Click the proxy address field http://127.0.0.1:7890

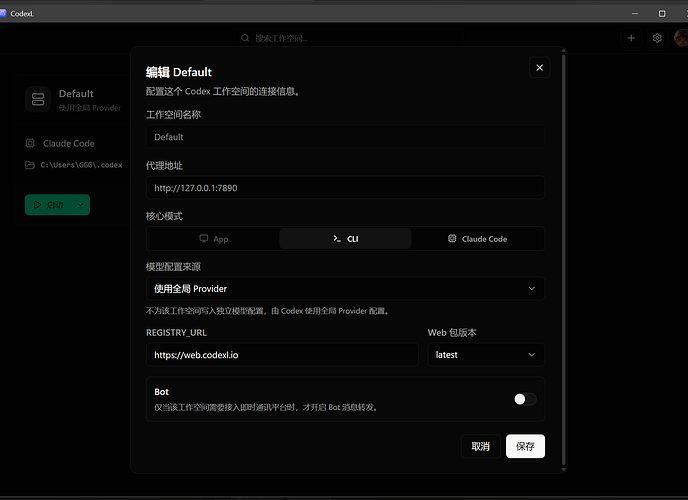click(345, 188)
